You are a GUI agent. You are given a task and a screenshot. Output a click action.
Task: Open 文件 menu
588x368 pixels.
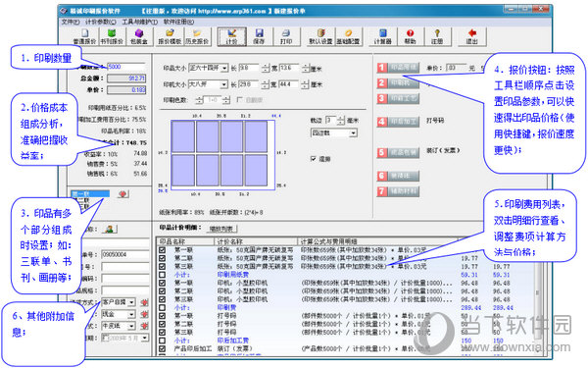coord(71,22)
